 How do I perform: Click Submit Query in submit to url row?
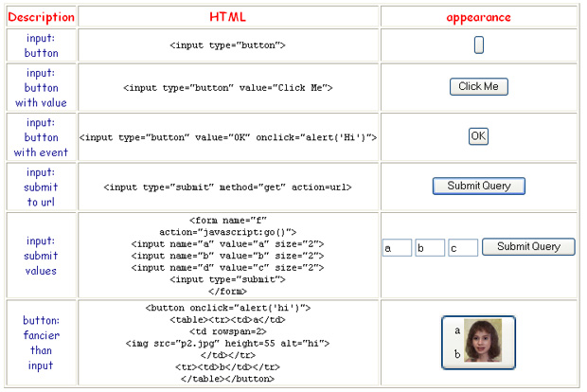[479, 186]
